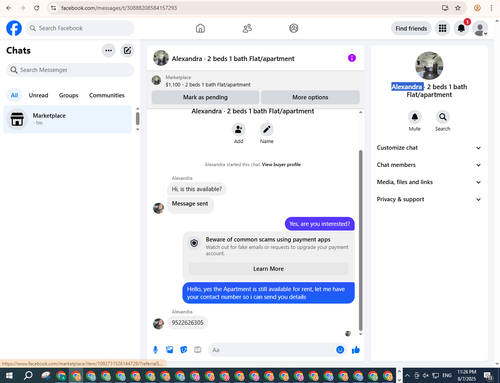Open View buyer profile link

click(281, 164)
